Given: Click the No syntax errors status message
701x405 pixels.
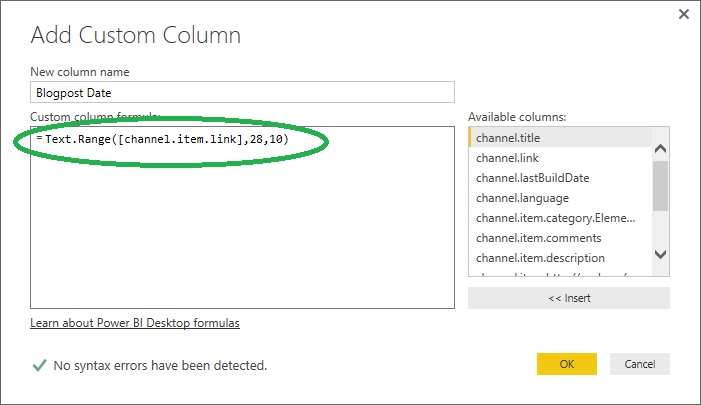Looking at the screenshot, I should tap(162, 366).
